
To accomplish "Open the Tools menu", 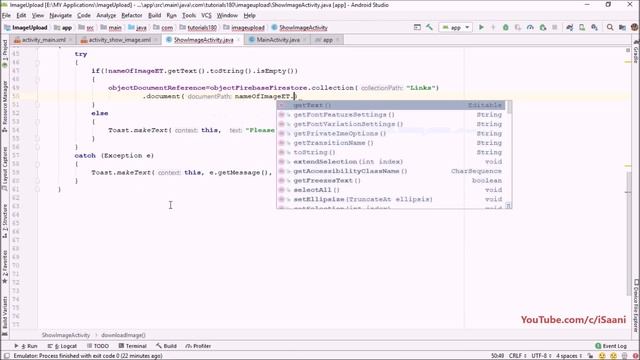I will (x=189, y=16).
